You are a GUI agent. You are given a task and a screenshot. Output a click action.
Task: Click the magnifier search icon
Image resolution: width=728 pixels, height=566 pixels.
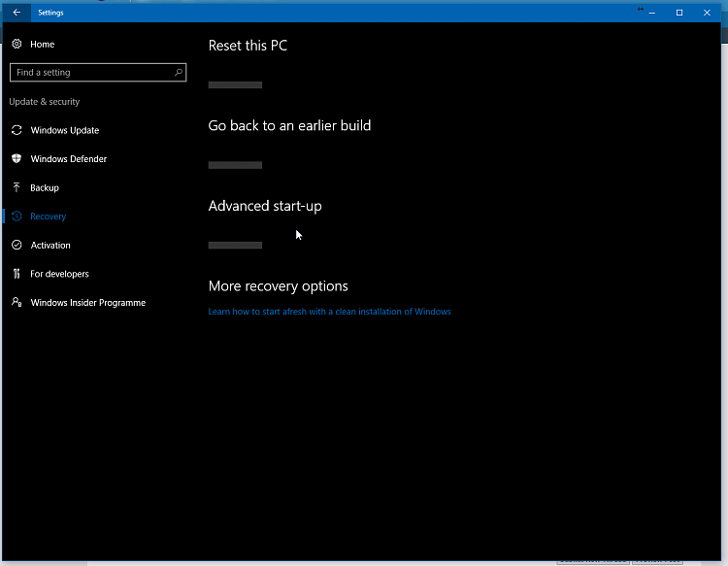coord(179,73)
